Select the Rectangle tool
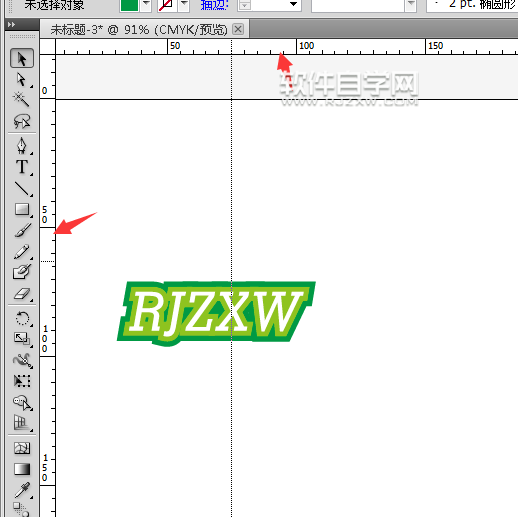The width and height of the screenshot is (518, 517). (22, 210)
